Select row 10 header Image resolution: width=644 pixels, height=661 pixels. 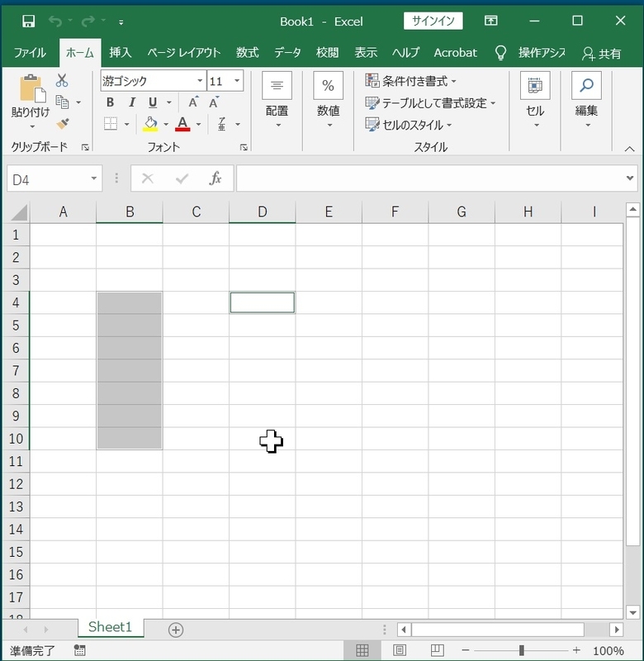[x=16, y=439]
